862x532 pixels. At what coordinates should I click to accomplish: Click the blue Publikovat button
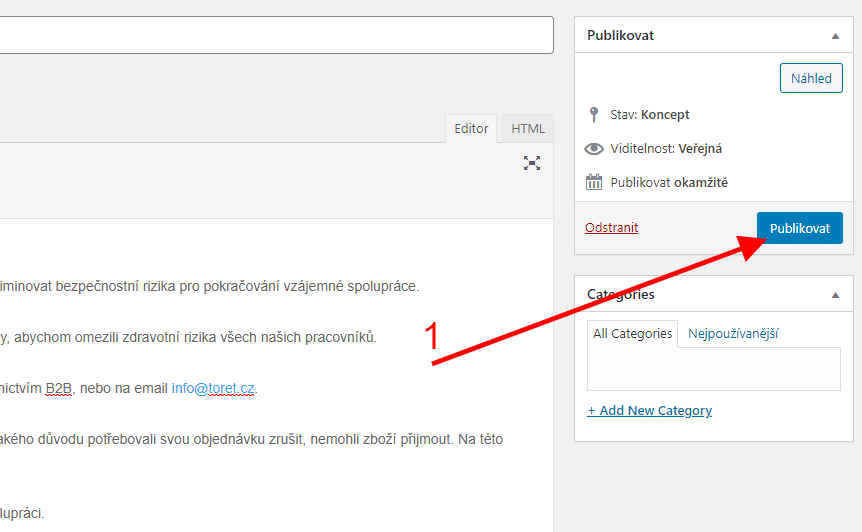[x=799, y=228]
